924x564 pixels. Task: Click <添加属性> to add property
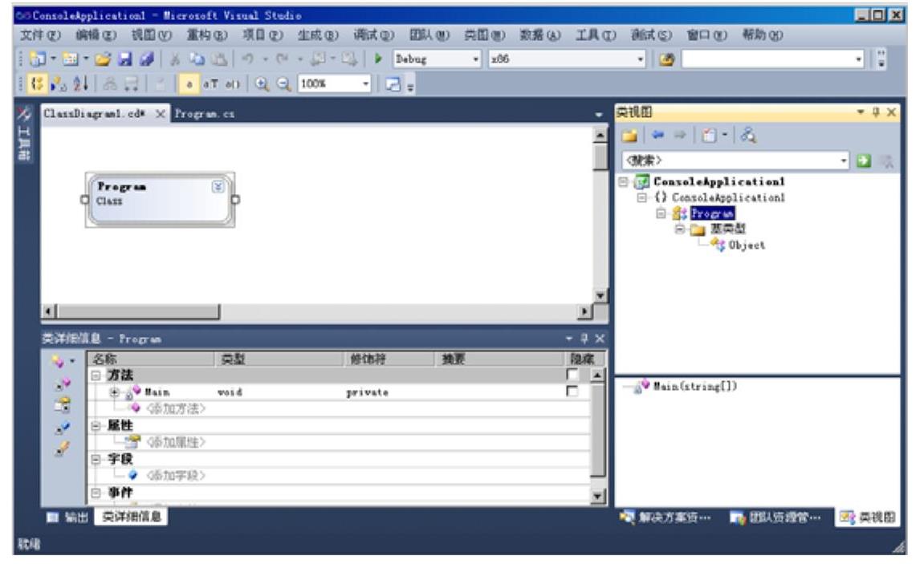tap(176, 442)
